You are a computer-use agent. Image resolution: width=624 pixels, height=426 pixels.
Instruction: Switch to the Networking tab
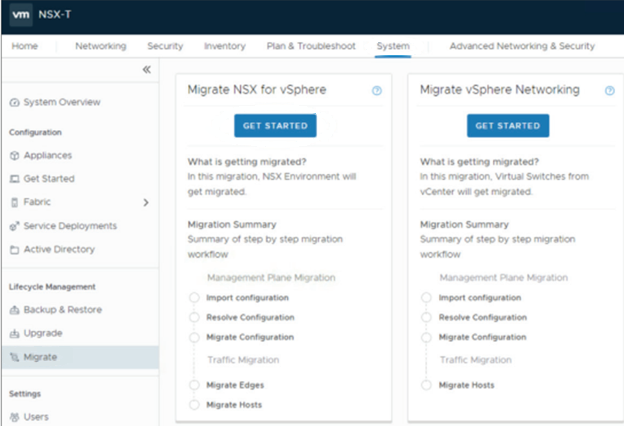[x=101, y=46]
